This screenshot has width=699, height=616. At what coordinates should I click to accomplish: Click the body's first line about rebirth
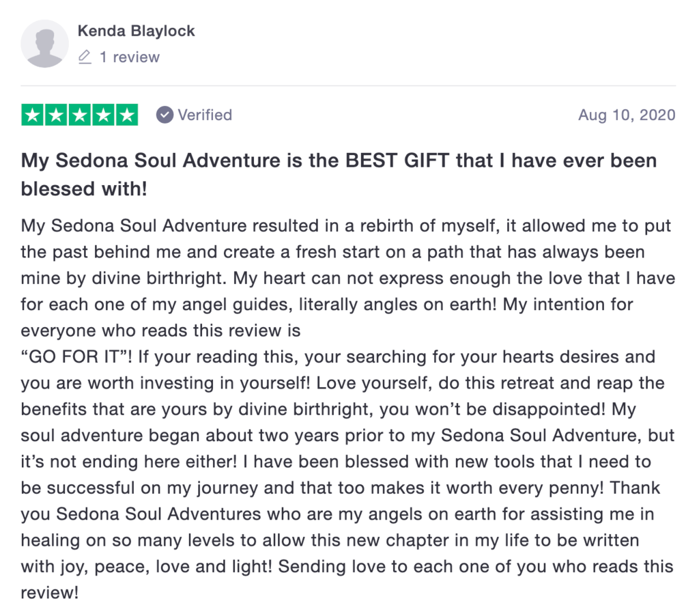(346, 225)
